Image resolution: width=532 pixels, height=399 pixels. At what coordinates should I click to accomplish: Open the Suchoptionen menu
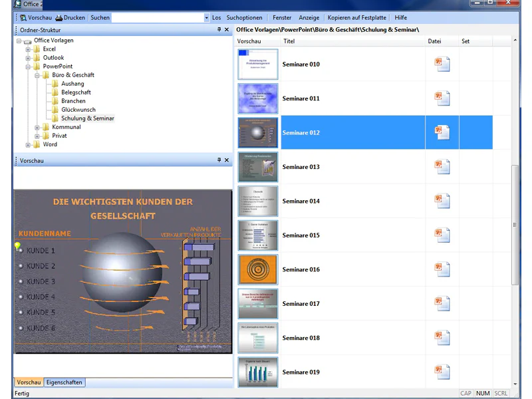click(x=244, y=18)
